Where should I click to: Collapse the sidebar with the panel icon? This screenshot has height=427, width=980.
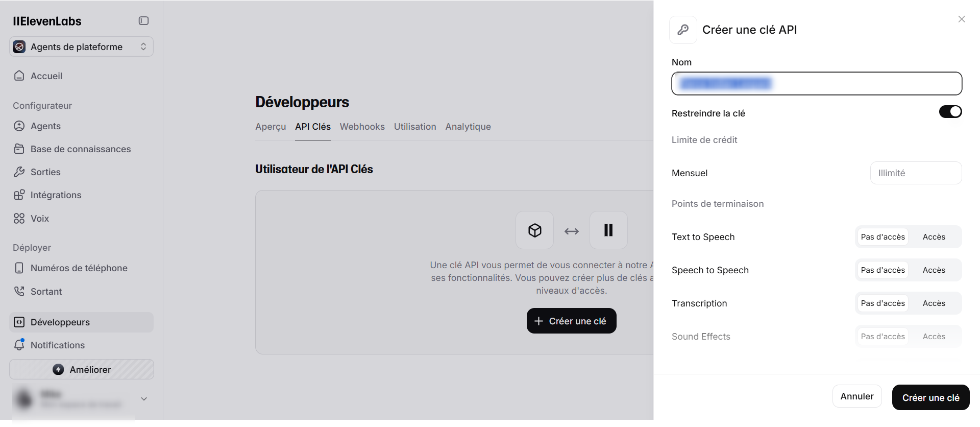click(143, 21)
